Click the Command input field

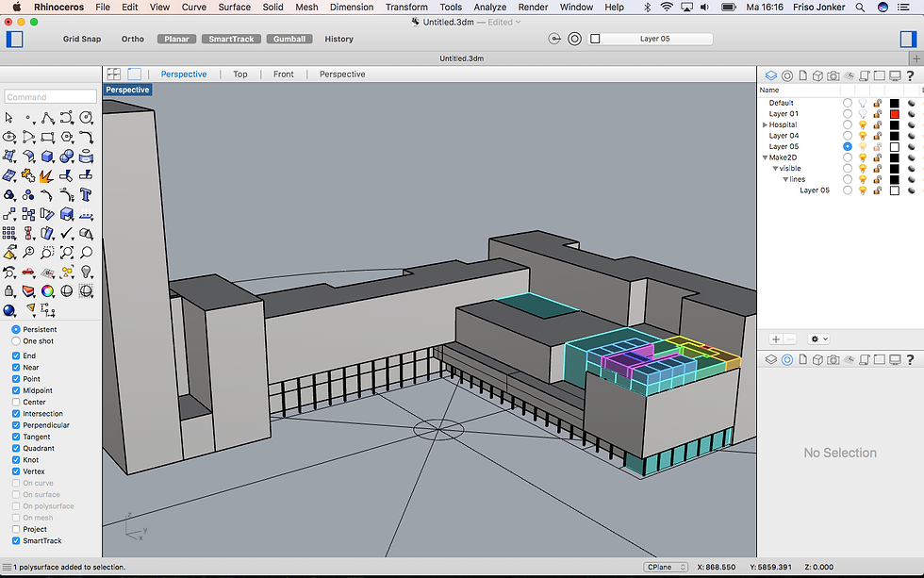(x=51, y=96)
